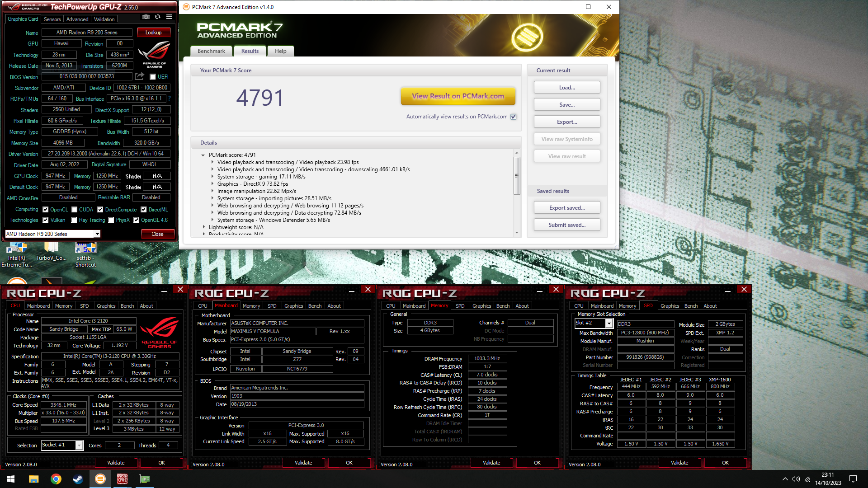This screenshot has width=868, height=488.
Task: Take a GPU-Z screenshot with camera icon
Action: coord(146,17)
